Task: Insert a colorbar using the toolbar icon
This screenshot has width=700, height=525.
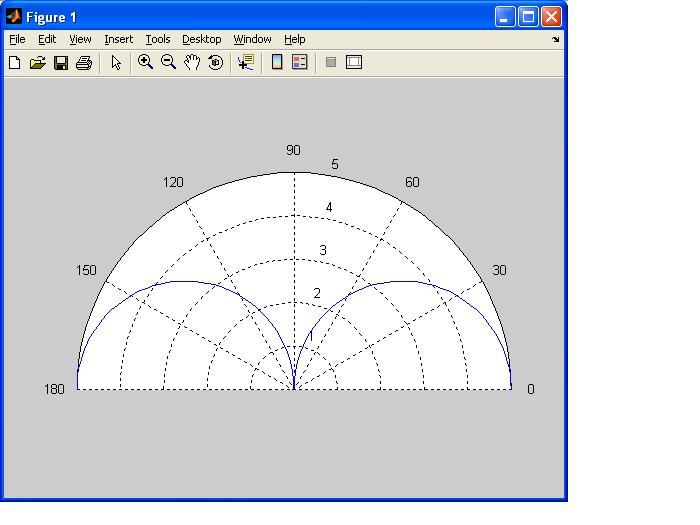Action: point(277,62)
